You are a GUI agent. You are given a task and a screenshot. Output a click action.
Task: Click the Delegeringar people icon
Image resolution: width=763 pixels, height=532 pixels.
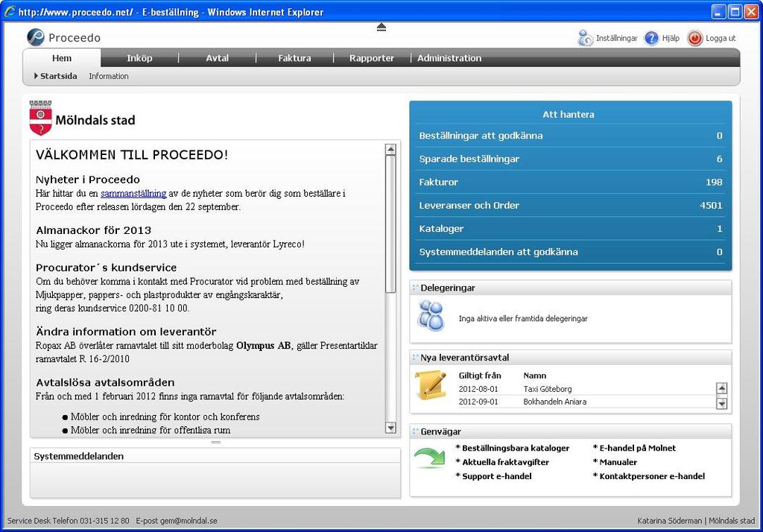pos(431,316)
